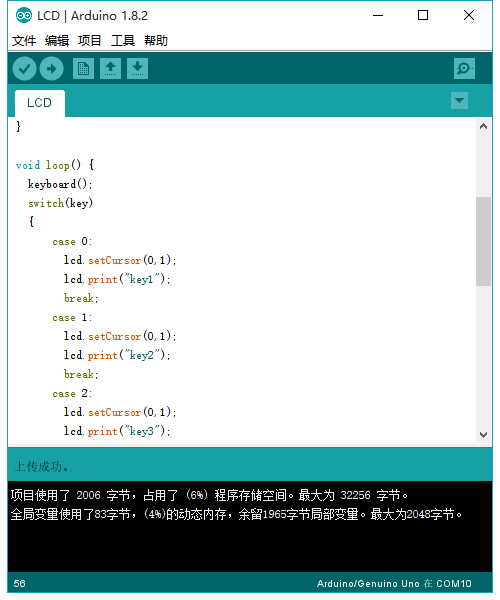The image size is (500, 600).
Task: Open the Serial Monitor magnifier icon
Action: [464, 69]
